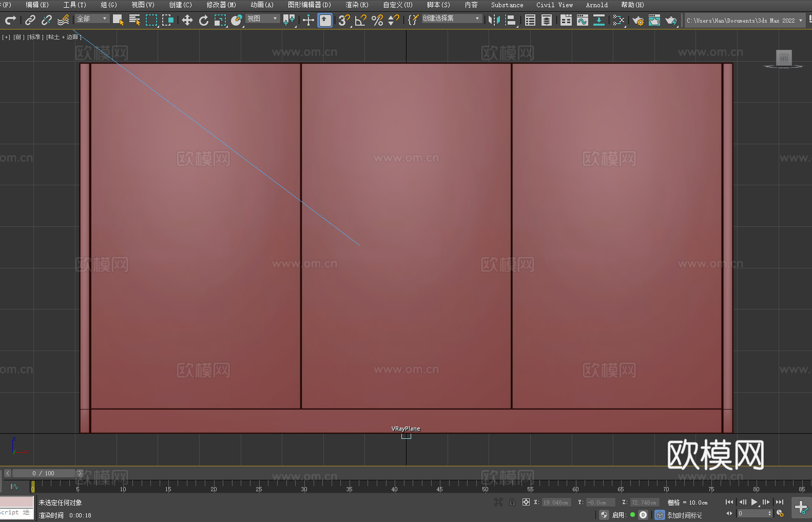Click the ViewCube front face
This screenshot has width=812, height=522.
(784, 57)
